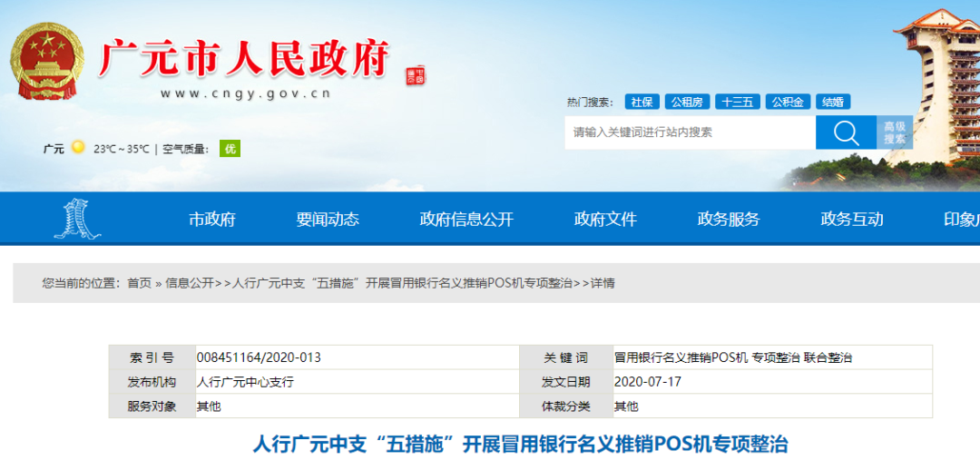Click the sunny weather icon

click(x=78, y=148)
